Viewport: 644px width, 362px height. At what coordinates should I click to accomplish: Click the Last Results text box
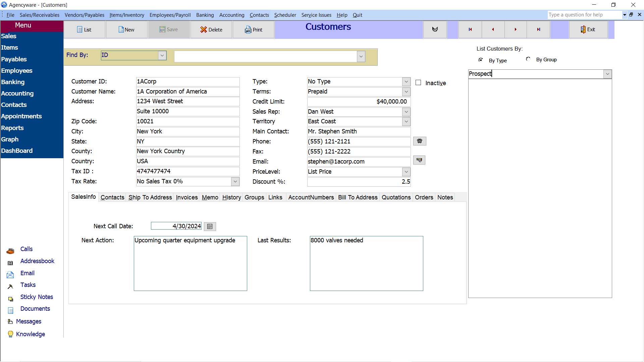(367, 263)
